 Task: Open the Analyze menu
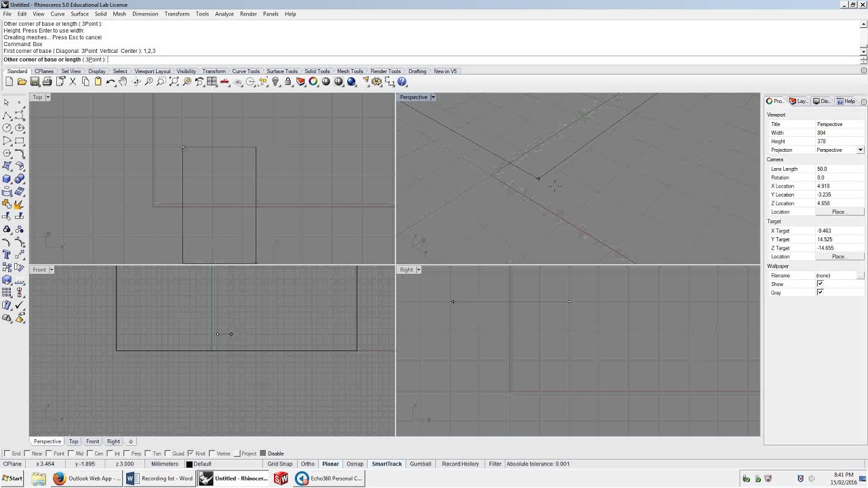tap(224, 14)
